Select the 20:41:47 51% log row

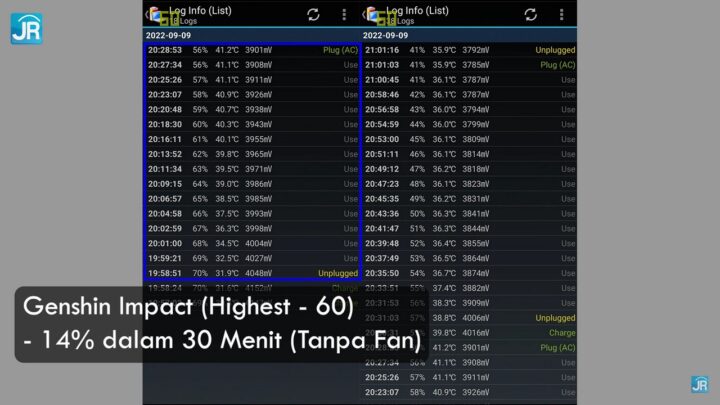point(469,228)
